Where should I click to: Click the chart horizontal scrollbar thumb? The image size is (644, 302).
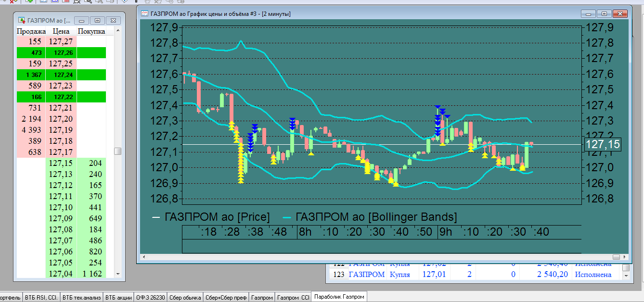tap(616, 257)
